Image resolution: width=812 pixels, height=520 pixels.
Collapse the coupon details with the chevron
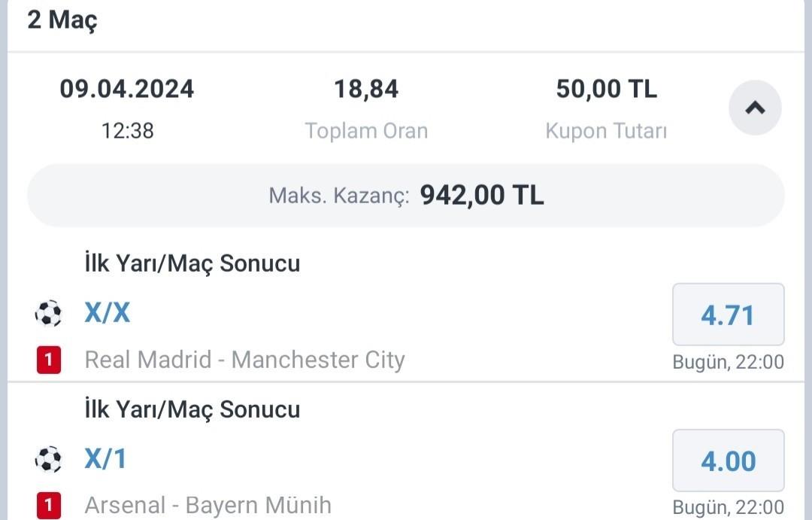[755, 108]
